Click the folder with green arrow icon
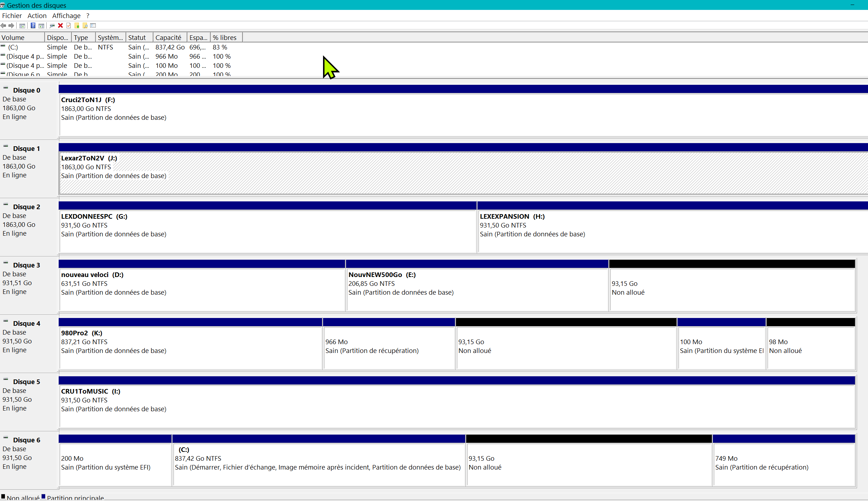The image size is (868, 501). click(77, 25)
